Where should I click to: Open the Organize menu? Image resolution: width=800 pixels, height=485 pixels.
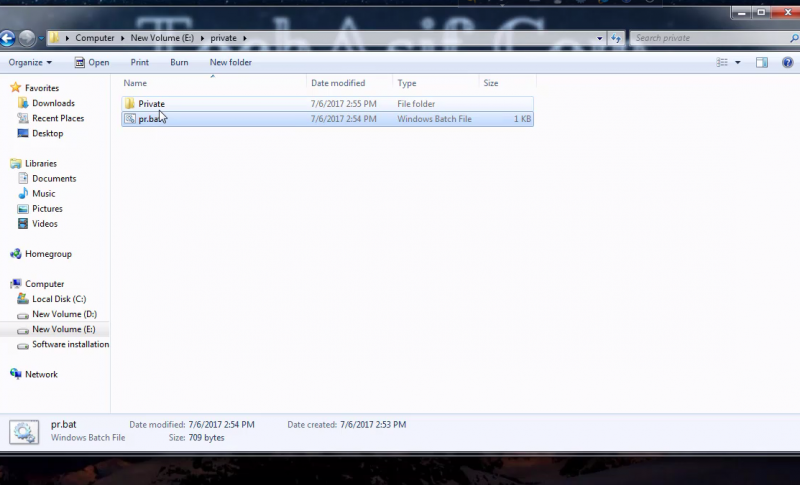[30, 62]
